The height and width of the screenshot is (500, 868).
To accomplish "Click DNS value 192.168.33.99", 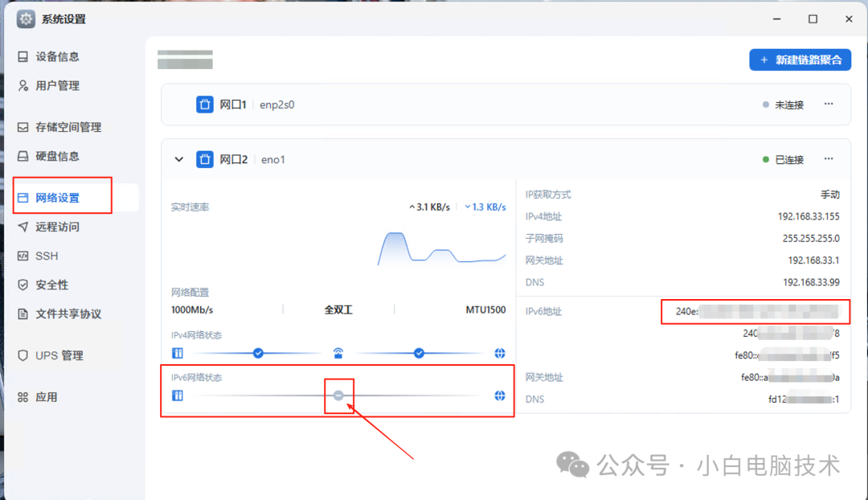I will coord(811,282).
